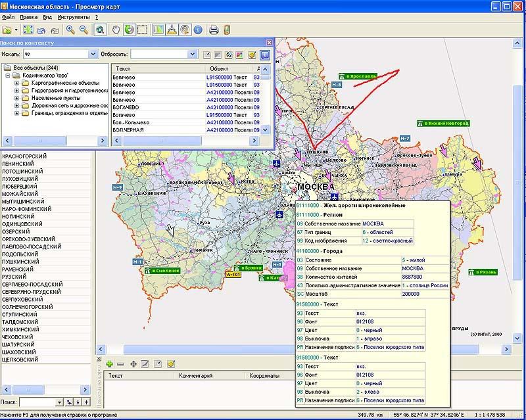Select the distance measuring tool
The height and width of the screenshot is (420, 526).
pyautogui.click(x=172, y=30)
